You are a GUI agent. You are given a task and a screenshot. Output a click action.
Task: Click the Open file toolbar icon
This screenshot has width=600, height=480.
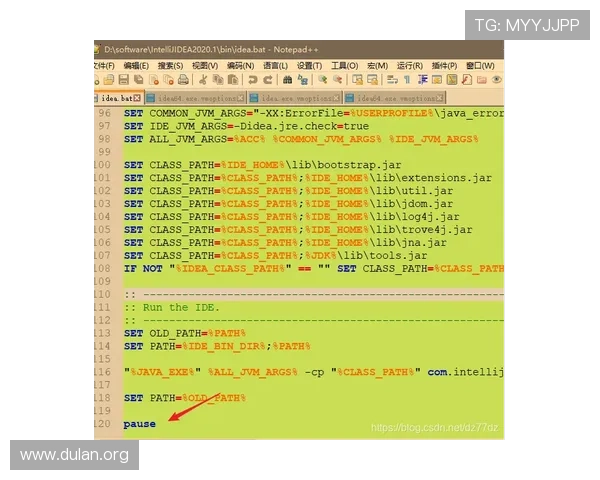(x=109, y=80)
